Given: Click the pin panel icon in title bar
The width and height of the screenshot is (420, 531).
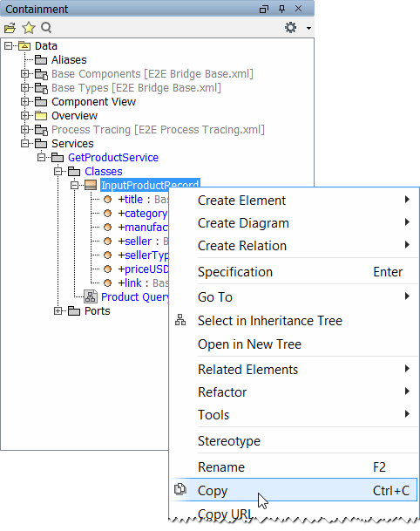Looking at the screenshot, I should point(281,9).
